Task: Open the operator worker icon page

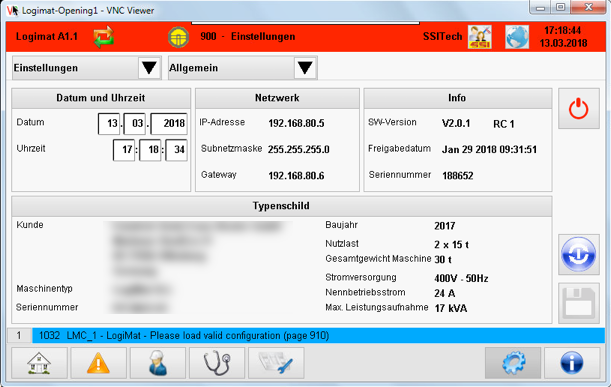Action: pos(158,363)
